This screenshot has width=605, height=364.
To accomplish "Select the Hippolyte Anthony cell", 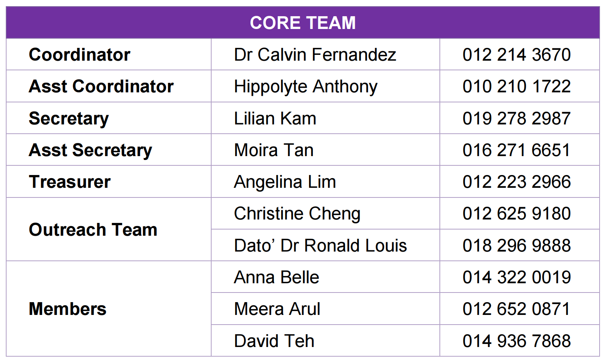I will click(306, 87).
